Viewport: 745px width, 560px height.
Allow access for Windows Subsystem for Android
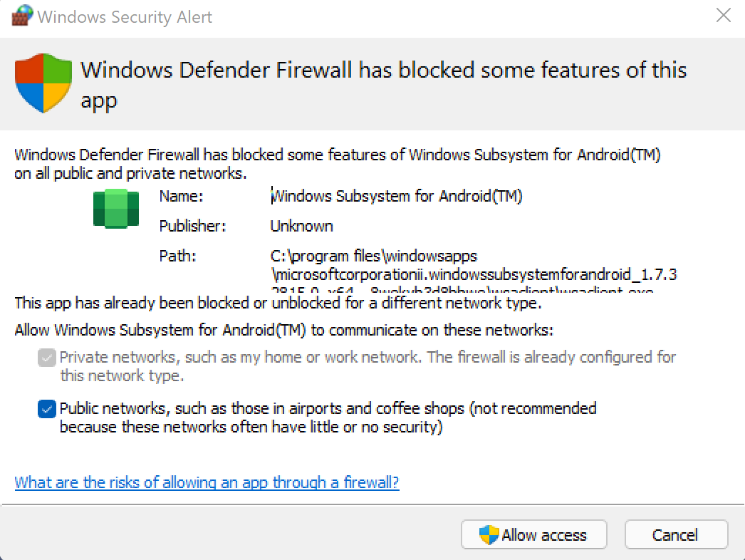(x=534, y=535)
